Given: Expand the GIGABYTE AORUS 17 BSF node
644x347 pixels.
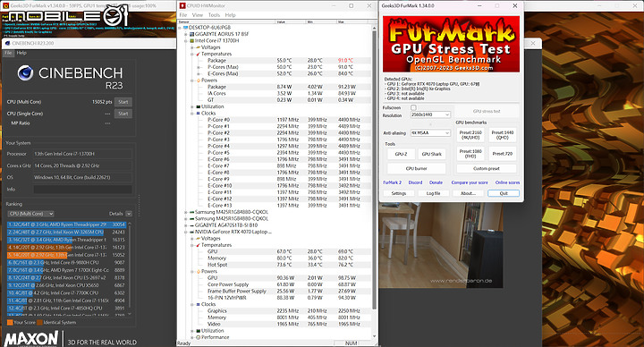Looking at the screenshot, I should pyautogui.click(x=186, y=34).
